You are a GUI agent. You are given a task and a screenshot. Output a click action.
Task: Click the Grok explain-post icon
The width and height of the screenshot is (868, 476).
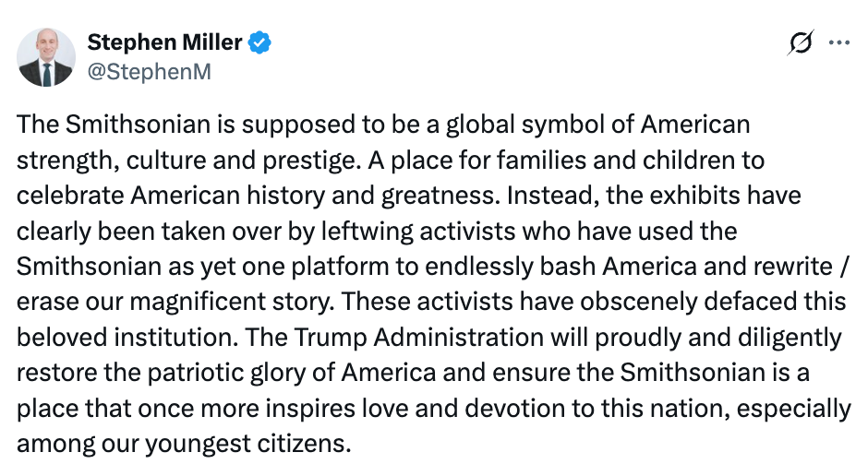[802, 43]
